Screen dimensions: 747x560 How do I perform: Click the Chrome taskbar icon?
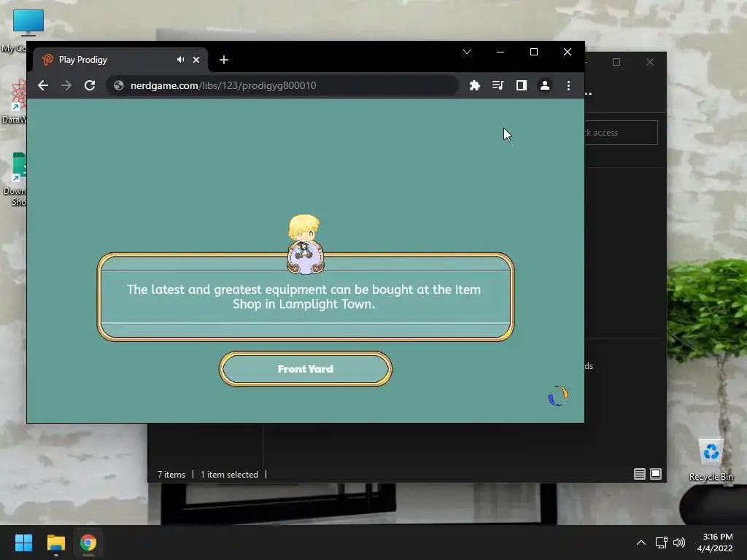(x=88, y=542)
